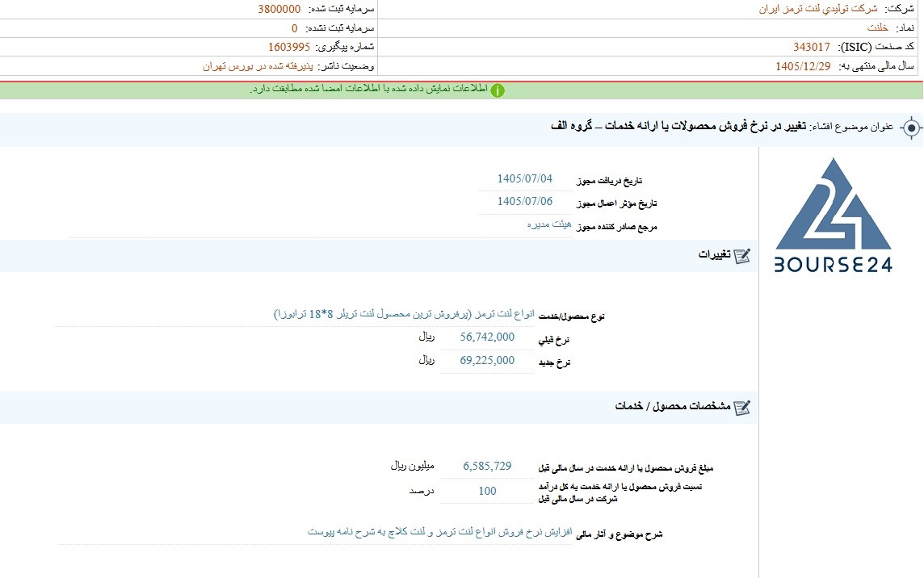Click the تغییرات section header
Image resolution: width=924 pixels, height=578 pixels.
[714, 254]
